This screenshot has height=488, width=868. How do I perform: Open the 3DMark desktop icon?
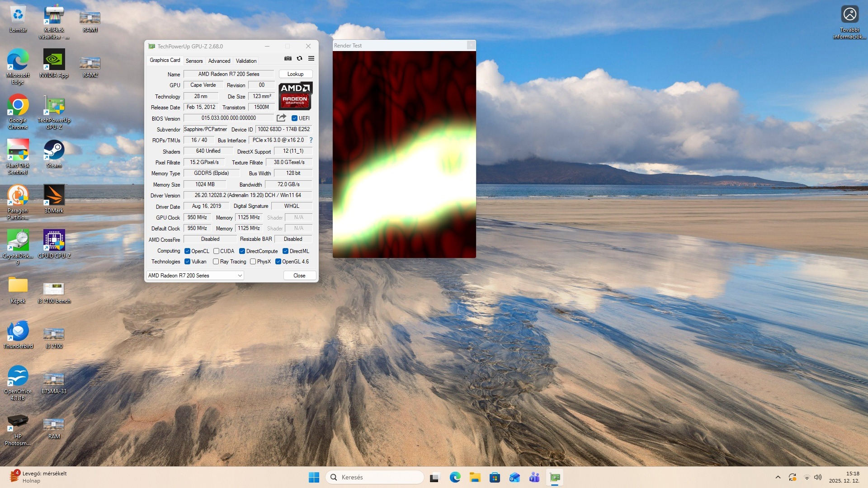pos(54,199)
